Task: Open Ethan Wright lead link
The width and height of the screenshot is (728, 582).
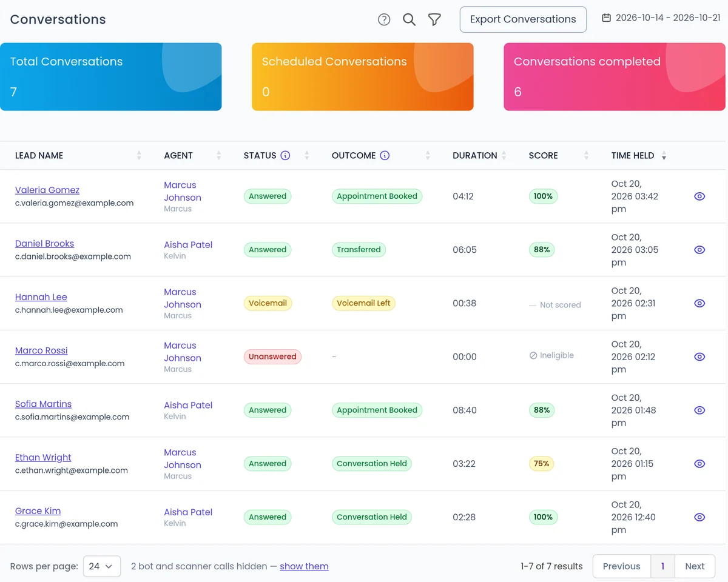Action: click(43, 457)
